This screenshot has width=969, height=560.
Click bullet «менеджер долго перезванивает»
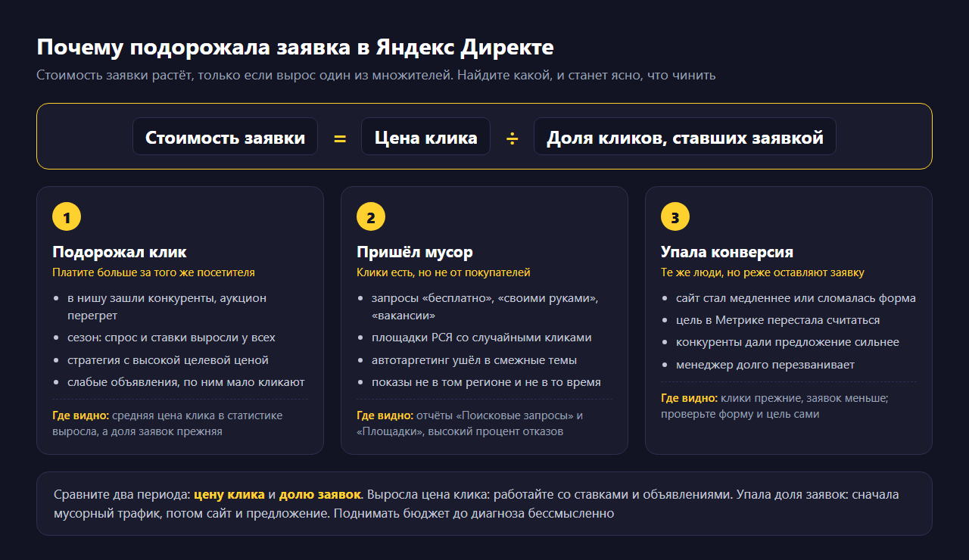point(765,365)
